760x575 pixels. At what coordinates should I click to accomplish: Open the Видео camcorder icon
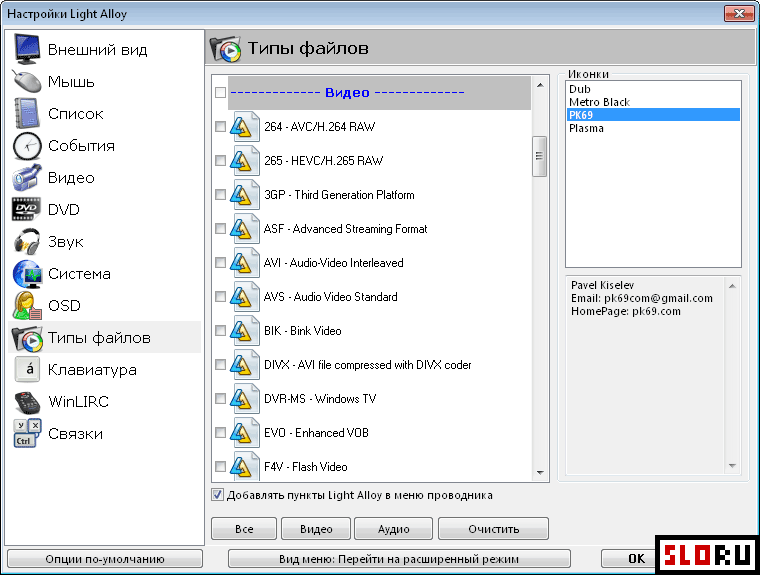tap(27, 177)
